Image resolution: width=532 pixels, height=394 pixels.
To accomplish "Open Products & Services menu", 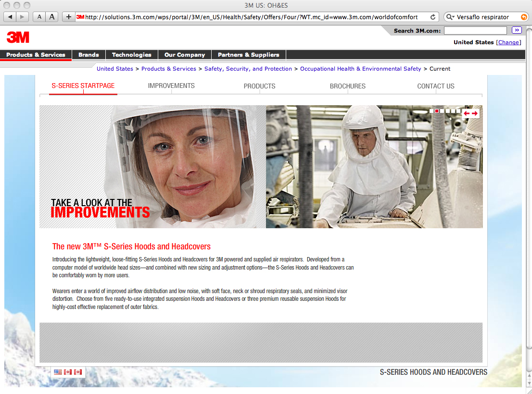I will pos(36,55).
